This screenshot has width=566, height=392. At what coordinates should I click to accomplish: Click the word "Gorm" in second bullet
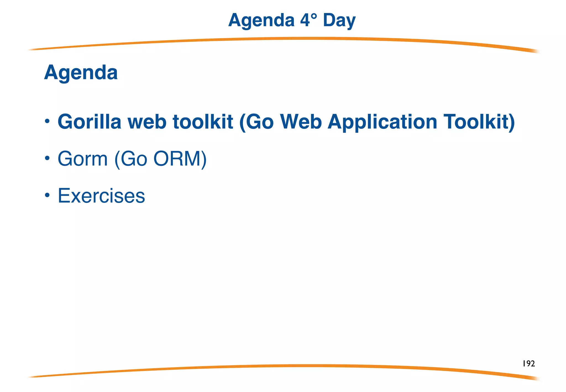(83, 159)
